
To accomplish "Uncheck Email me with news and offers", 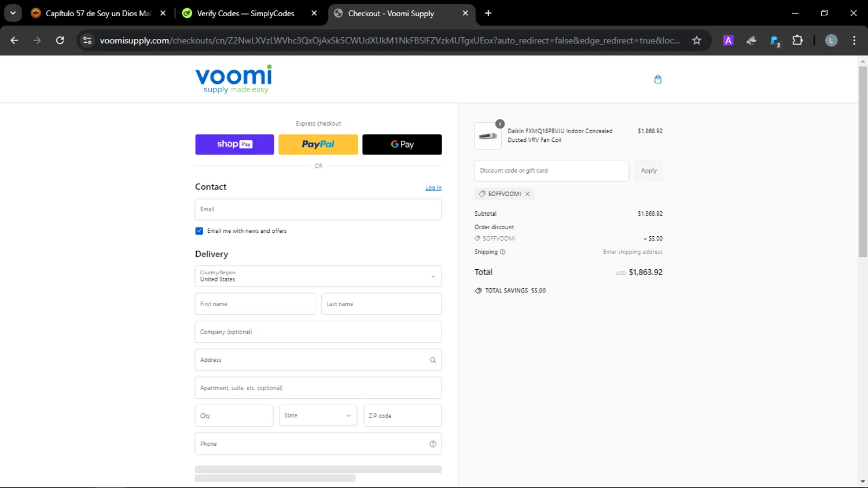I will pos(199,231).
